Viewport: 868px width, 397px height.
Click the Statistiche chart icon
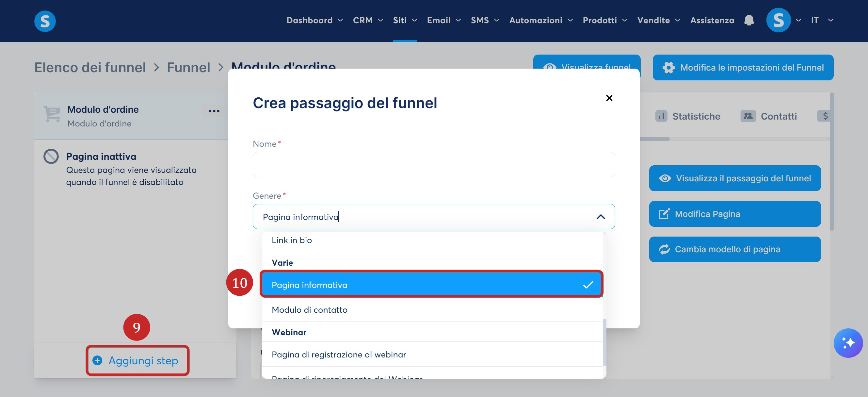pyautogui.click(x=661, y=116)
